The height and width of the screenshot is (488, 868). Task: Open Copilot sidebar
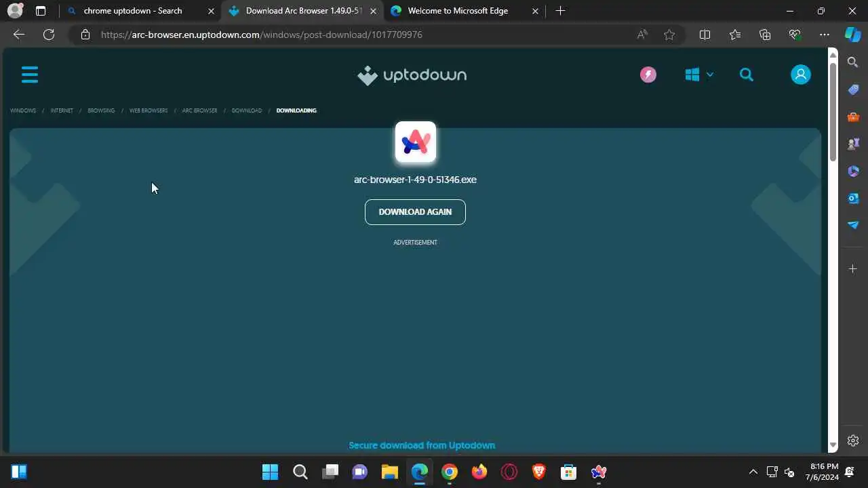point(853,35)
